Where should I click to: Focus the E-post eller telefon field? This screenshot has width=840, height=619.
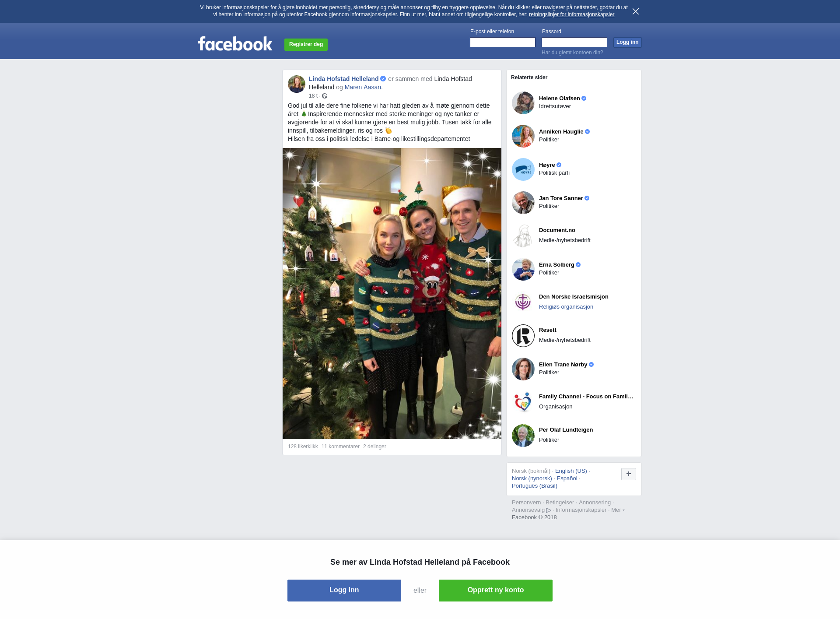point(503,42)
